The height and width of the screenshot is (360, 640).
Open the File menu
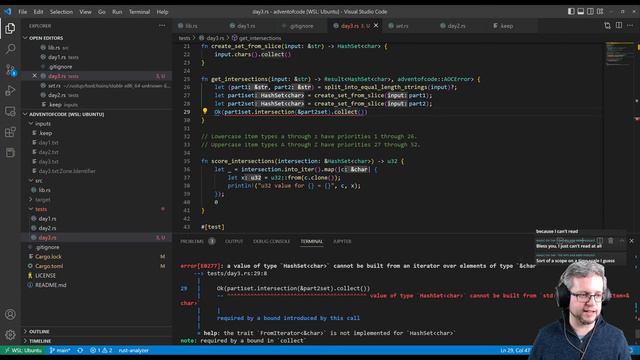click(22, 12)
